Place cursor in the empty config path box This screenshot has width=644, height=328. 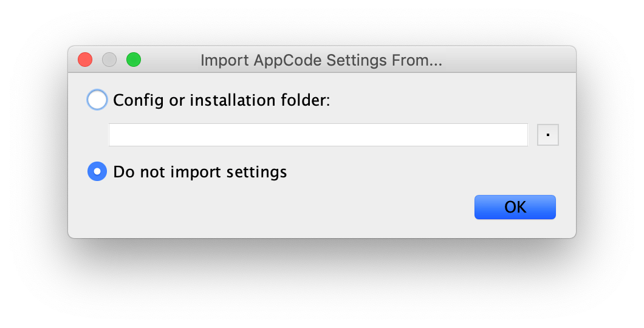(x=318, y=135)
